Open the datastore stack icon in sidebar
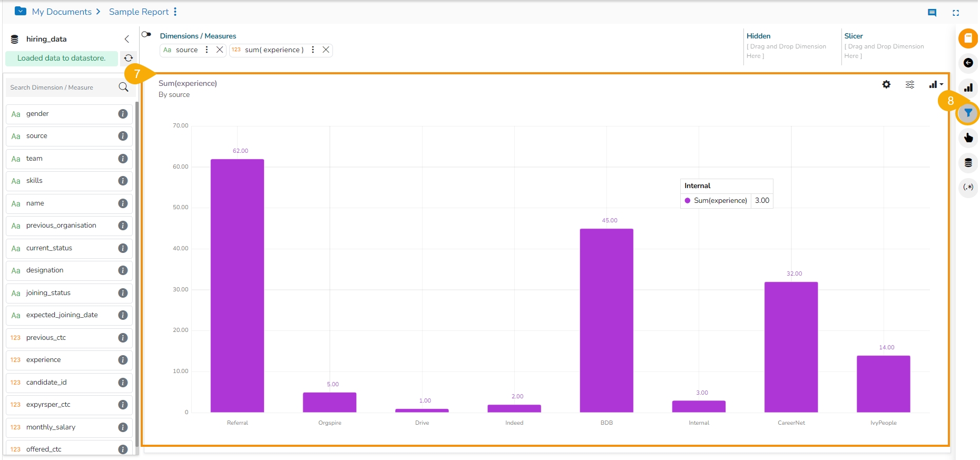The height and width of the screenshot is (460, 980). click(x=968, y=163)
